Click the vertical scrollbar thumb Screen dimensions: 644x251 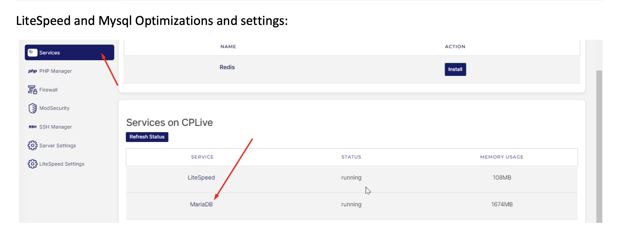coord(599,146)
